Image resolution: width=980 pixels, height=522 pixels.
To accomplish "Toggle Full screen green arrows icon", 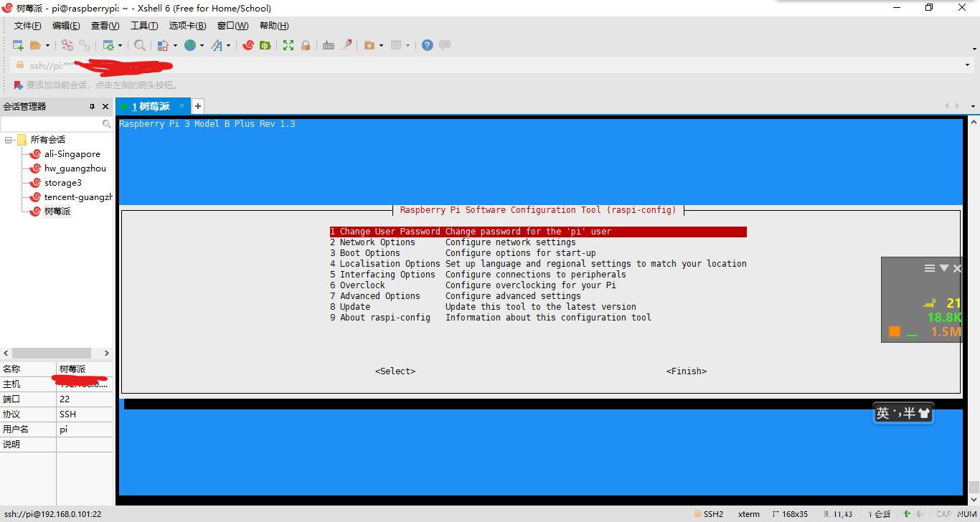I will (288, 45).
